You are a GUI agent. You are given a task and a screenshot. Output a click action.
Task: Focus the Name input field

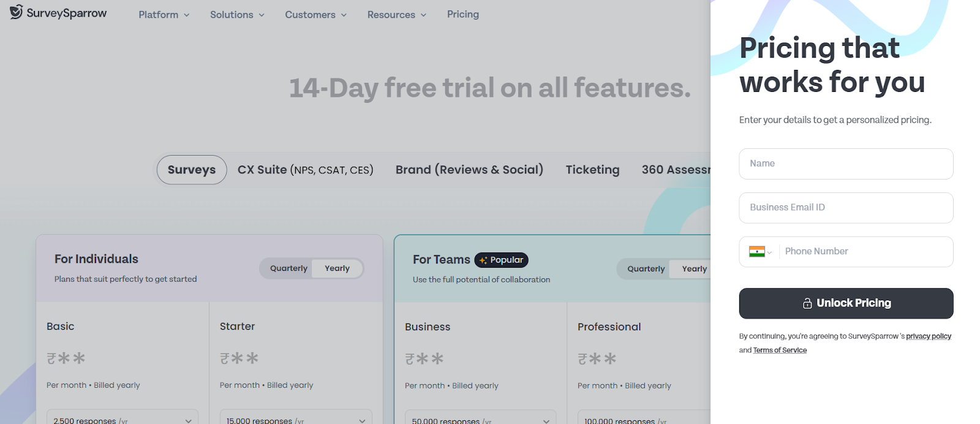click(x=846, y=164)
